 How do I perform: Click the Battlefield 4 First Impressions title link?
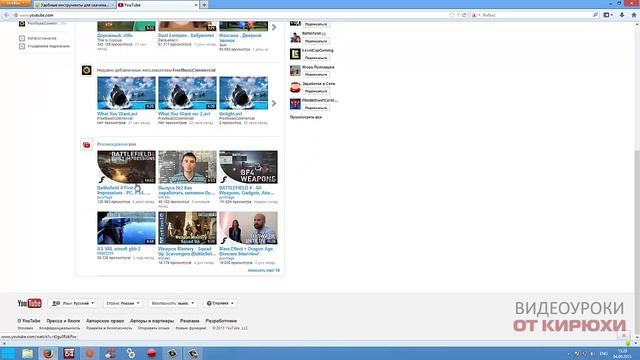(124, 190)
